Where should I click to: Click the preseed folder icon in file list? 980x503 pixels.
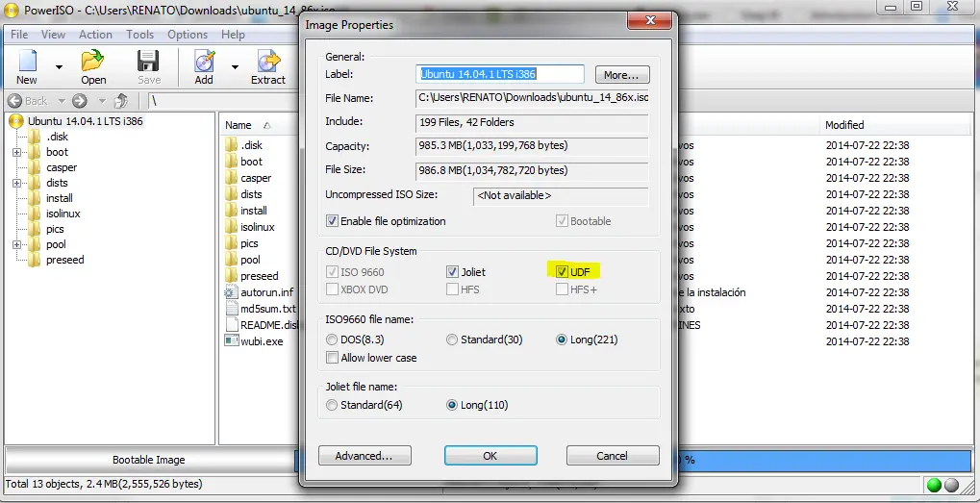tap(231, 276)
